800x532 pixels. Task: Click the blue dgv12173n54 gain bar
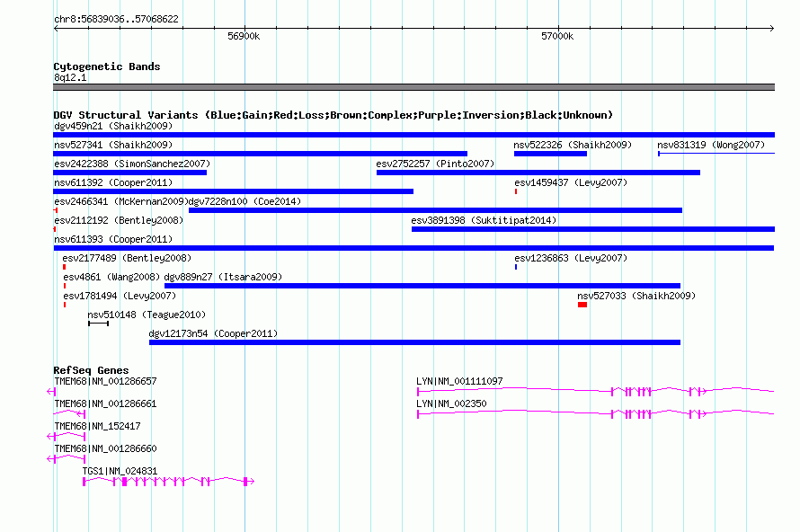point(414,342)
